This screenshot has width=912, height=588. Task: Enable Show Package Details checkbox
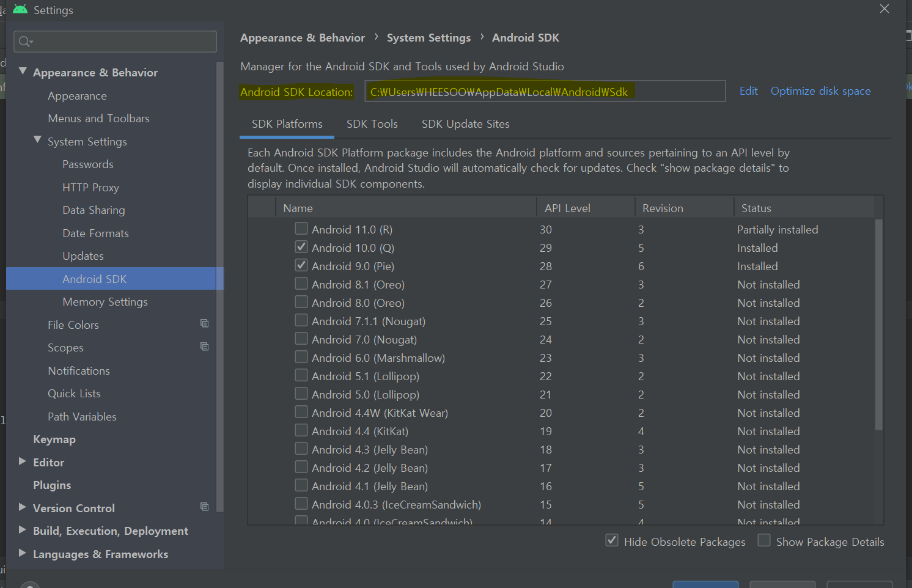pos(764,540)
